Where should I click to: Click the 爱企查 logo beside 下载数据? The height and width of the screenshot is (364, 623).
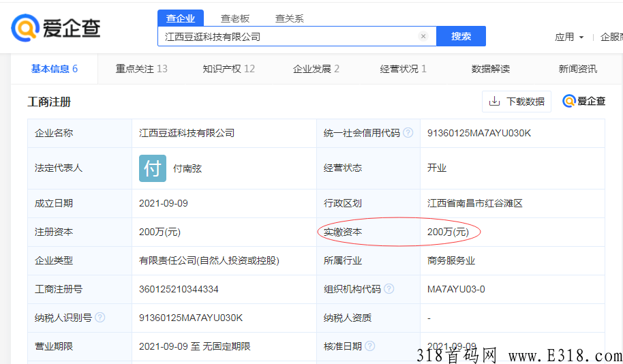point(583,102)
